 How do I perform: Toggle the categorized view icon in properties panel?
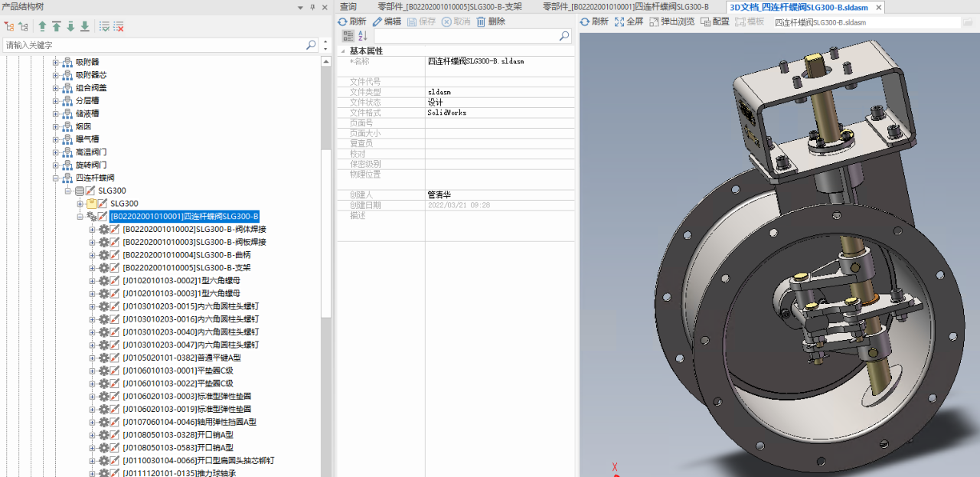[348, 36]
